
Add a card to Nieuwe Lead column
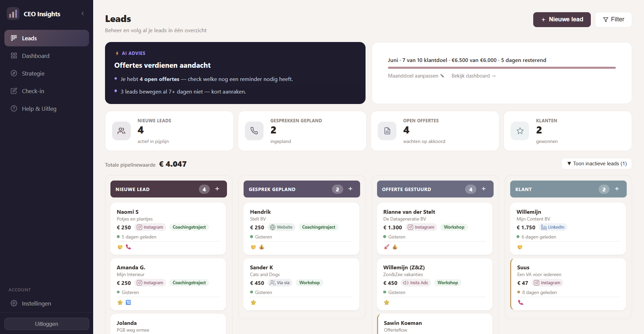(217, 189)
